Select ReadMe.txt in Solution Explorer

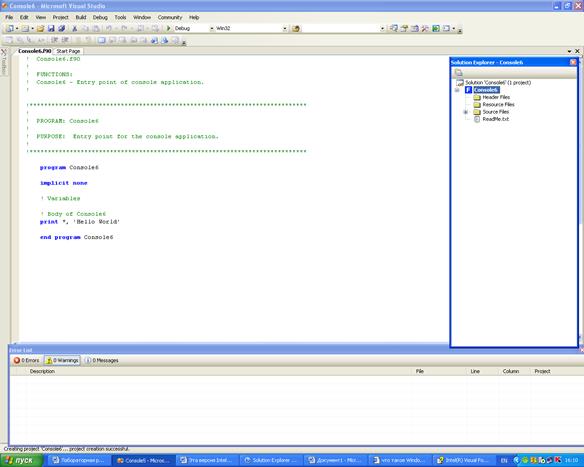(x=496, y=119)
